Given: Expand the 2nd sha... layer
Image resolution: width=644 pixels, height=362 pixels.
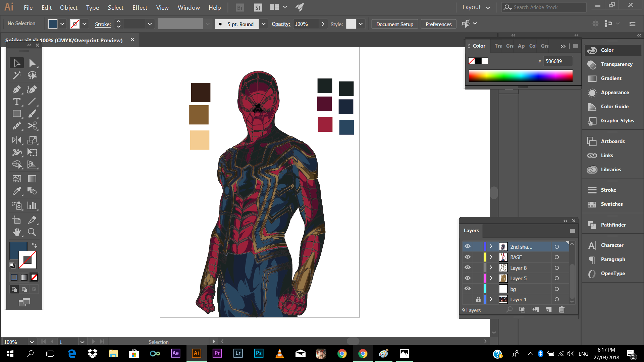Looking at the screenshot, I should click(491, 246).
